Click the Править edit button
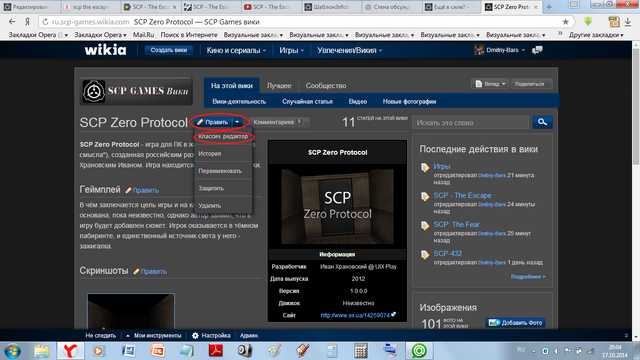640x360 pixels. (x=213, y=122)
